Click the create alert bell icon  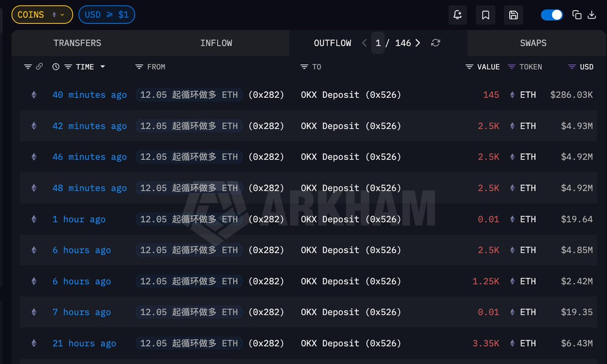(x=458, y=15)
